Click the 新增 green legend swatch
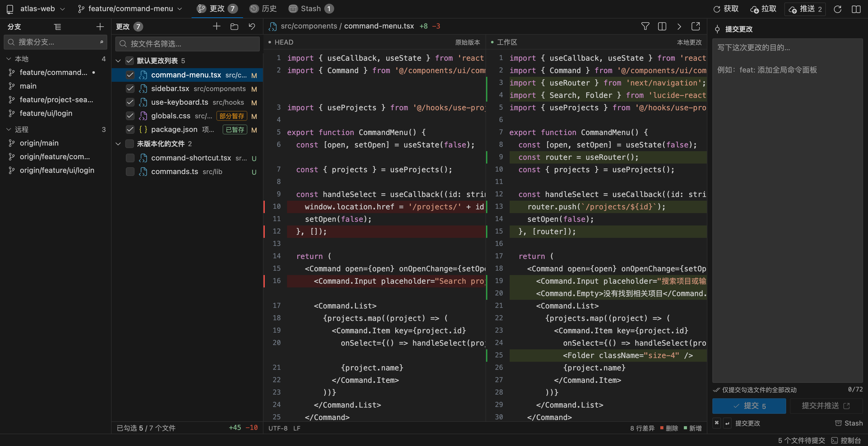 (x=685, y=428)
